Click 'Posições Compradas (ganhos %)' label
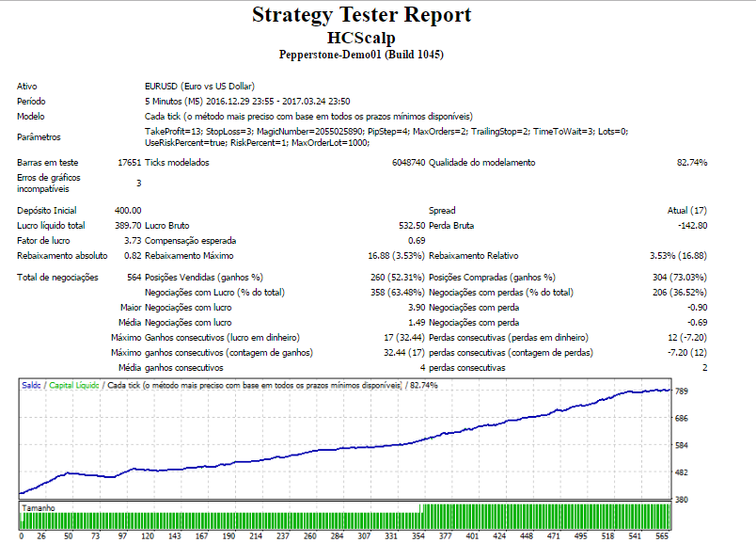Screen dimensions: 756x543 tap(492, 278)
